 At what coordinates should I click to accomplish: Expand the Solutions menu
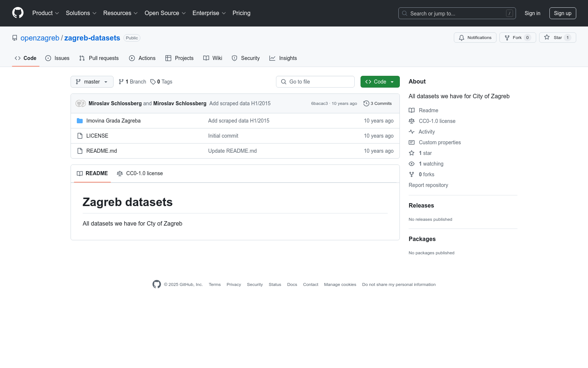tap(81, 13)
